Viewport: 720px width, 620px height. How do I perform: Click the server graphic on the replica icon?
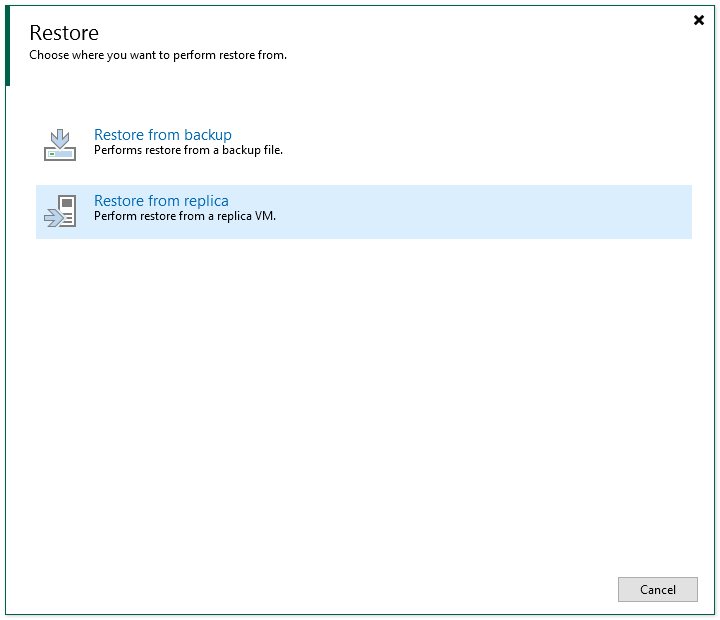67,210
